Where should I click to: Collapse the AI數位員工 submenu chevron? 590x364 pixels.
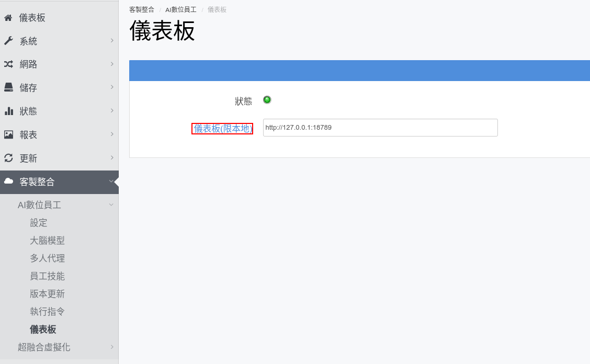(111, 205)
